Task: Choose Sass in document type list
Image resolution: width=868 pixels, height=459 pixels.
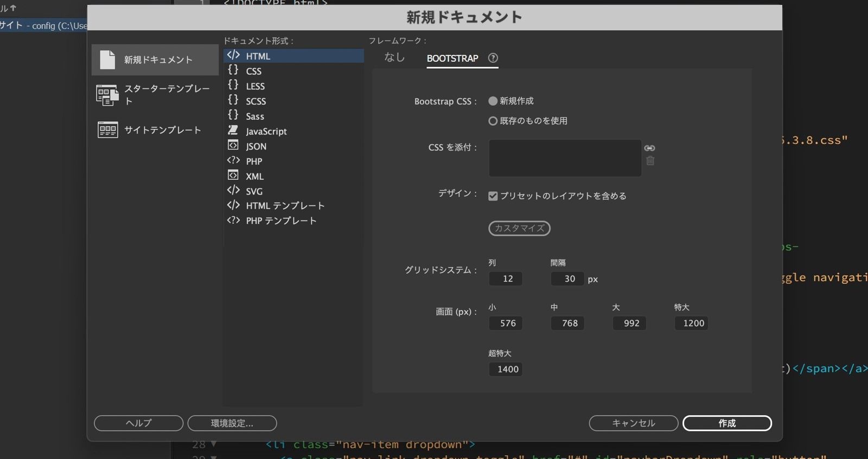Action: (x=293, y=116)
